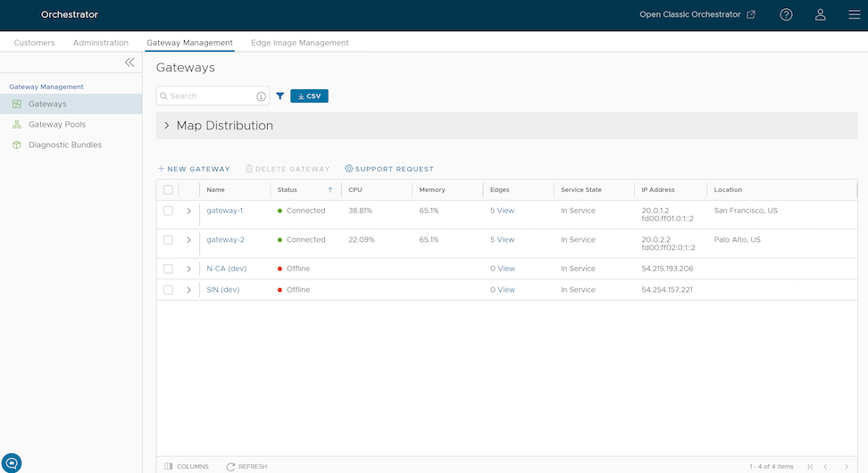The height and width of the screenshot is (473, 868).
Task: Click the Refresh icon in footer
Action: (x=231, y=466)
